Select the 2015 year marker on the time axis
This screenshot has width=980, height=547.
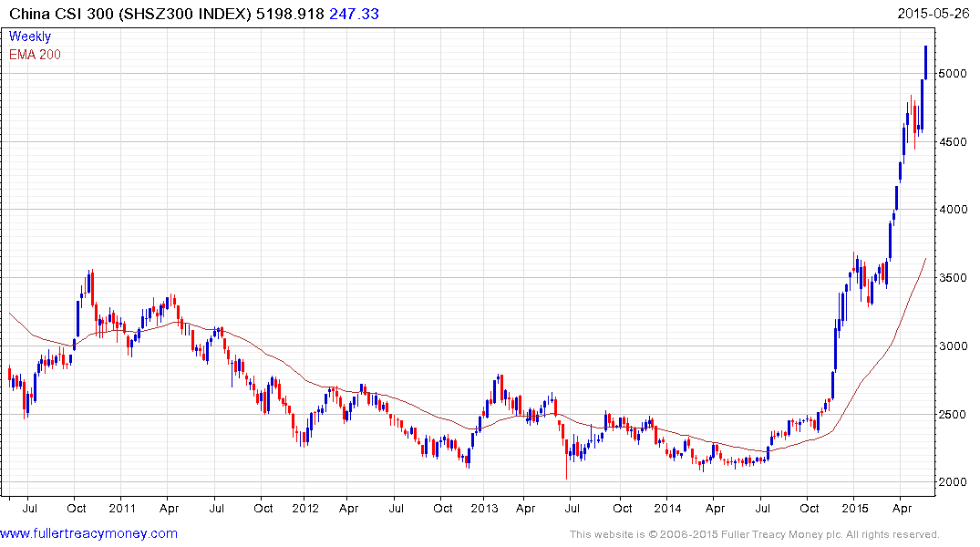coord(854,508)
